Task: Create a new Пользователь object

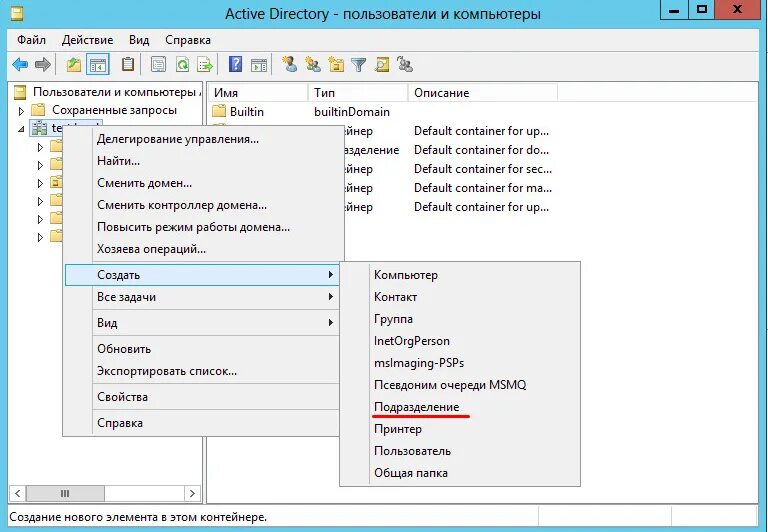Action: 460,451
